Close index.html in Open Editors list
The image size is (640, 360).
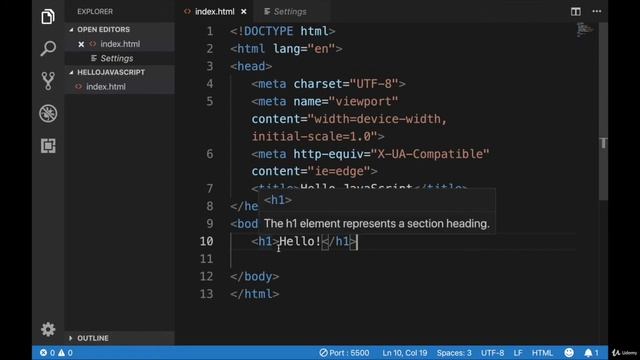[81, 44]
